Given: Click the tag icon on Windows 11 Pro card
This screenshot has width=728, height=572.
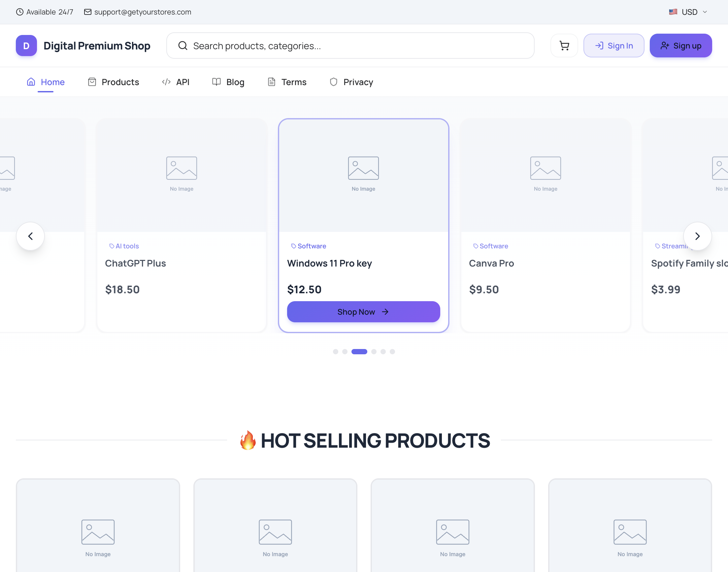Looking at the screenshot, I should 293,246.
